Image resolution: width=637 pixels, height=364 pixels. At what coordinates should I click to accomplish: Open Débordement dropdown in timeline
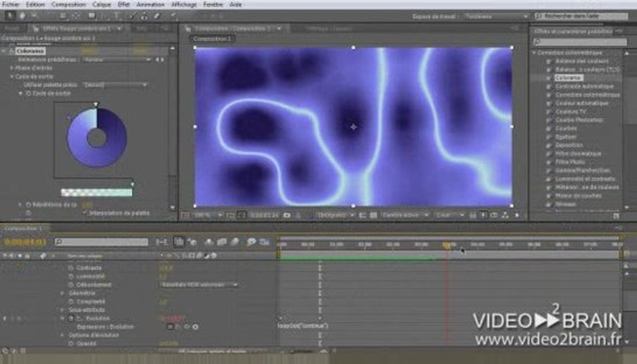(199, 285)
